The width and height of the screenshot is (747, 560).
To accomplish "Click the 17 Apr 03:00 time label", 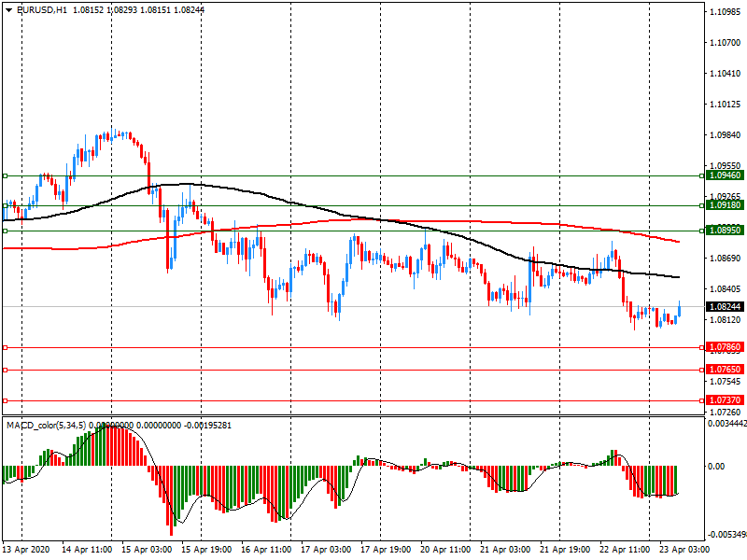I will [x=326, y=550].
